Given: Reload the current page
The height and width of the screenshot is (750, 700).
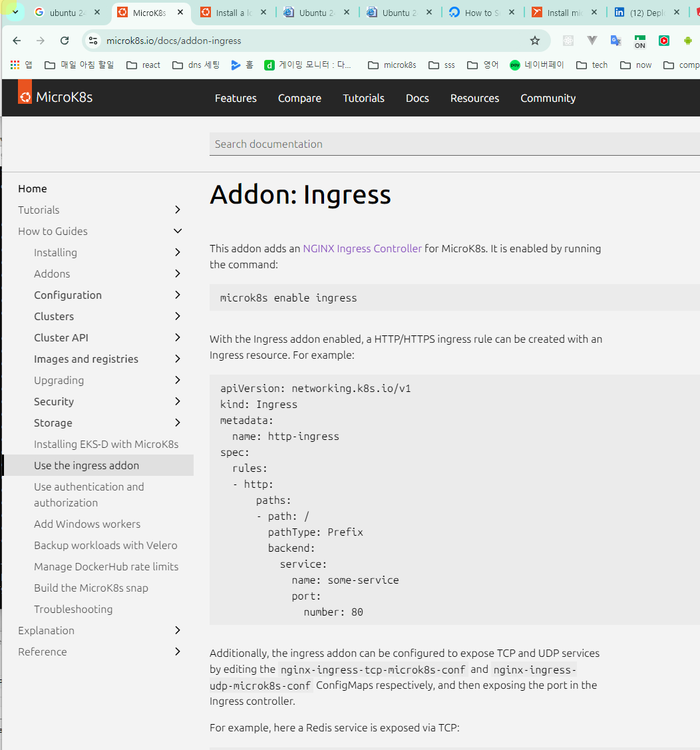Looking at the screenshot, I should tap(65, 41).
